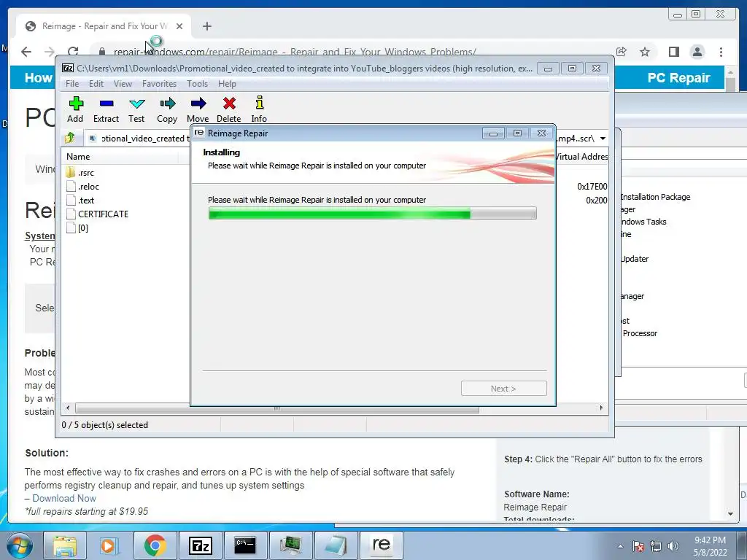Click the Chrome share page icon

click(x=622, y=52)
